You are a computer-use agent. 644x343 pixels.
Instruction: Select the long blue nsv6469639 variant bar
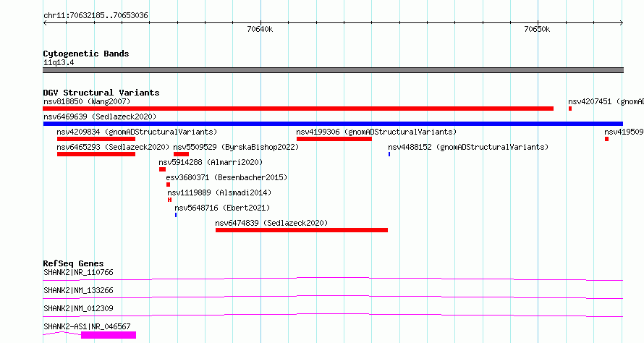tap(333, 124)
